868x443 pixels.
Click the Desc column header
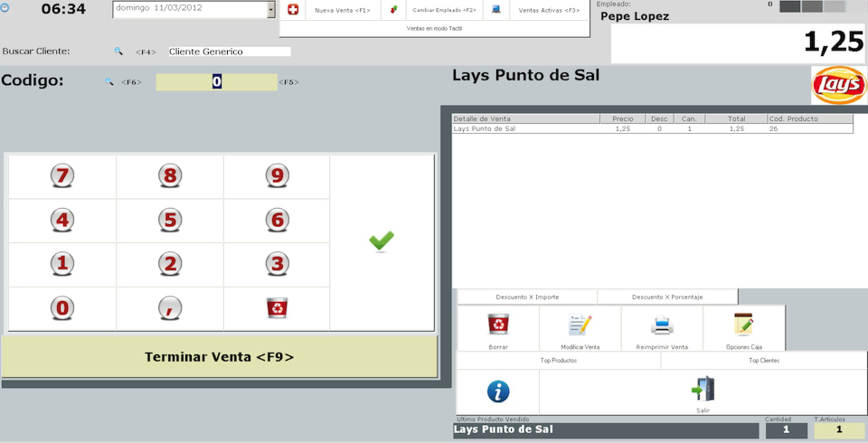[659, 119]
